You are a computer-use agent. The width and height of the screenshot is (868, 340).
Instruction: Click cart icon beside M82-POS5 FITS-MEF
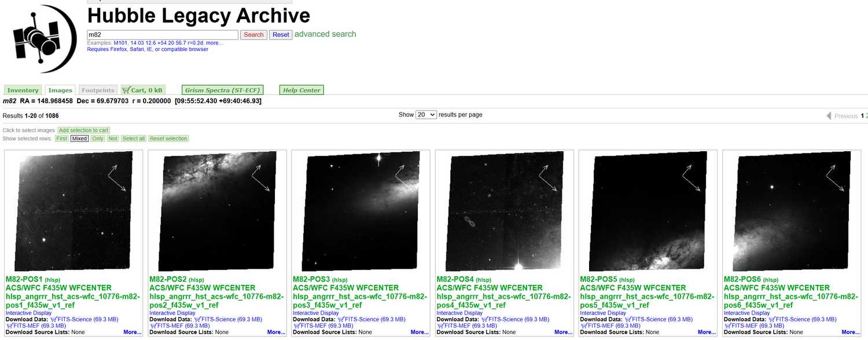coord(584,326)
